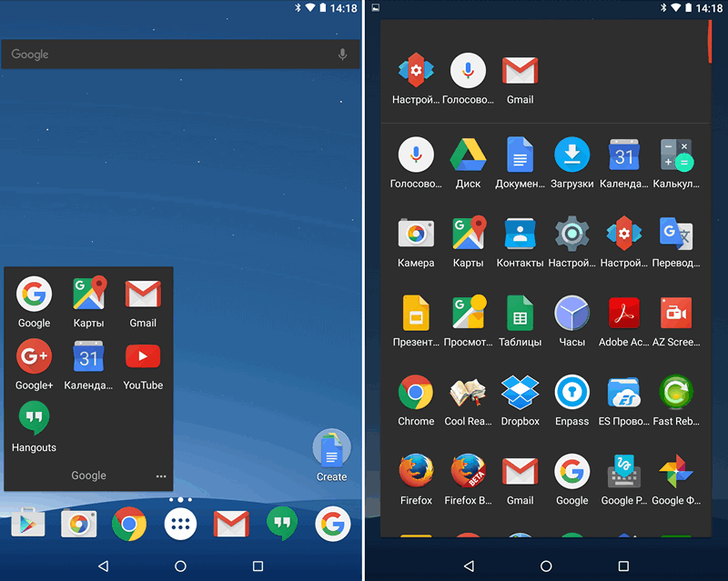Open YouTube in the Google folder
Image resolution: width=728 pixels, height=581 pixels.
[143, 356]
